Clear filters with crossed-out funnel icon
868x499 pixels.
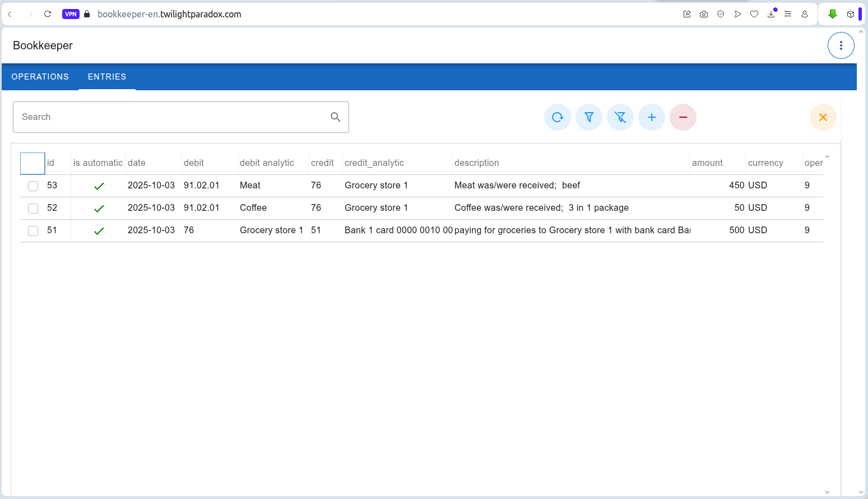point(620,117)
